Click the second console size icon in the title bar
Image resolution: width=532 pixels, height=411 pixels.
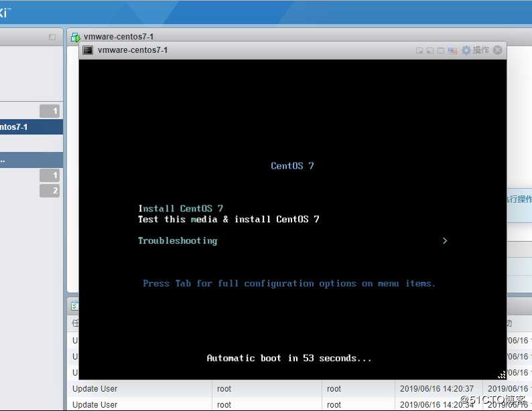tap(430, 50)
